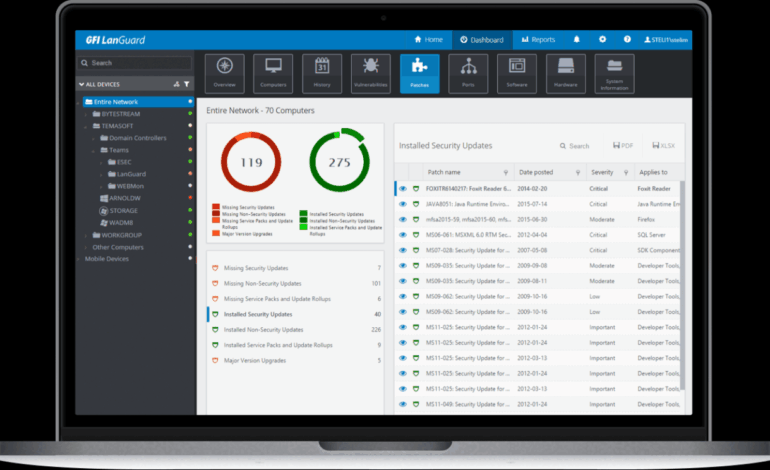Open the Software view icon
Screen dimensions: 770x470
pyautogui.click(x=517, y=74)
